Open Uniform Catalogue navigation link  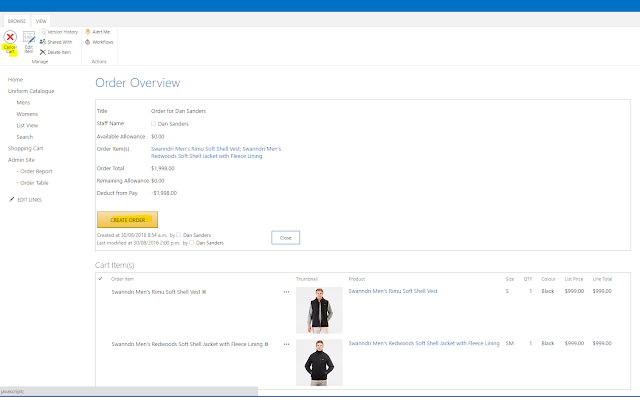coord(31,91)
